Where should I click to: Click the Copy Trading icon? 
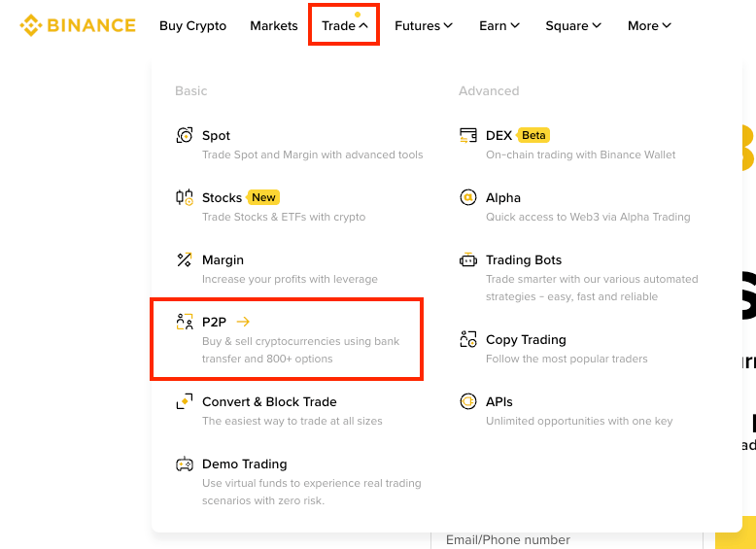[468, 339]
